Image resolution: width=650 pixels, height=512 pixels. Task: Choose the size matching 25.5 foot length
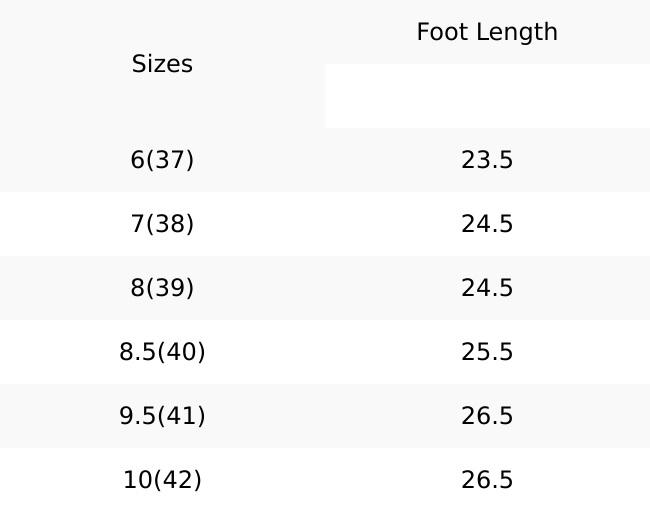click(162, 352)
